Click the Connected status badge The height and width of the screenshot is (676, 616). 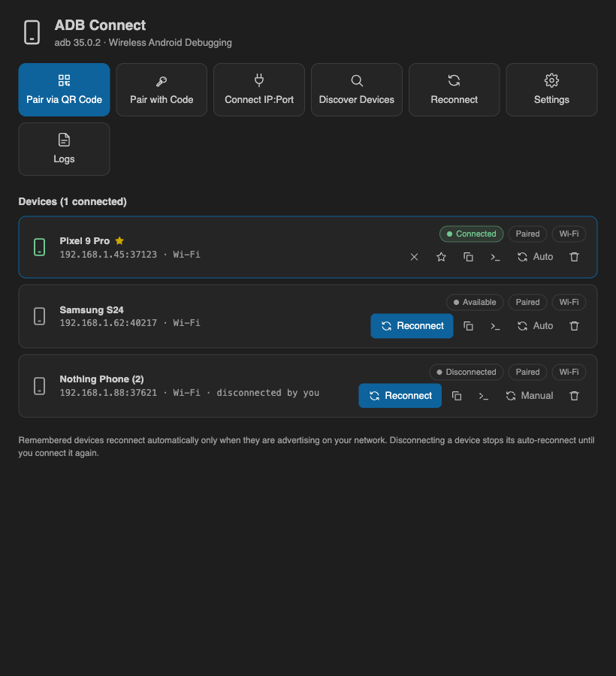[471, 234]
